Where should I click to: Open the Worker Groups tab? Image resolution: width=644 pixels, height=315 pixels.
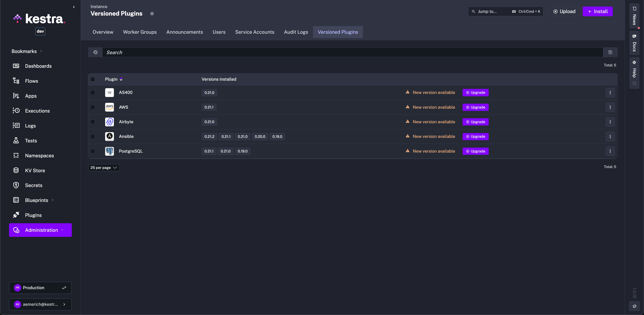pyautogui.click(x=140, y=32)
